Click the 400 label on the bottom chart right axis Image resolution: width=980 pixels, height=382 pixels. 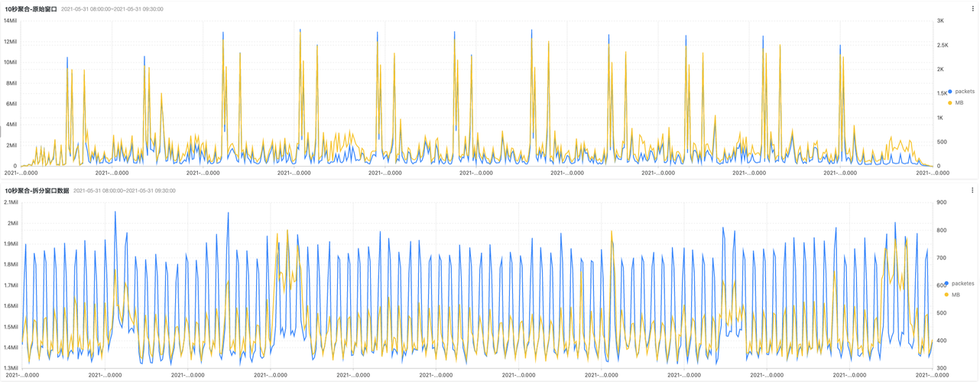tap(942, 340)
